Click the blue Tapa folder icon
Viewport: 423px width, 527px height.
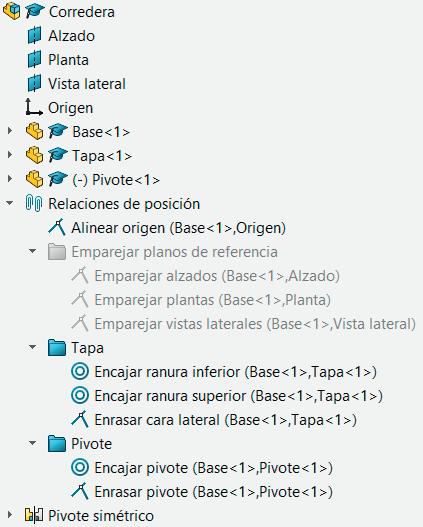click(57, 348)
